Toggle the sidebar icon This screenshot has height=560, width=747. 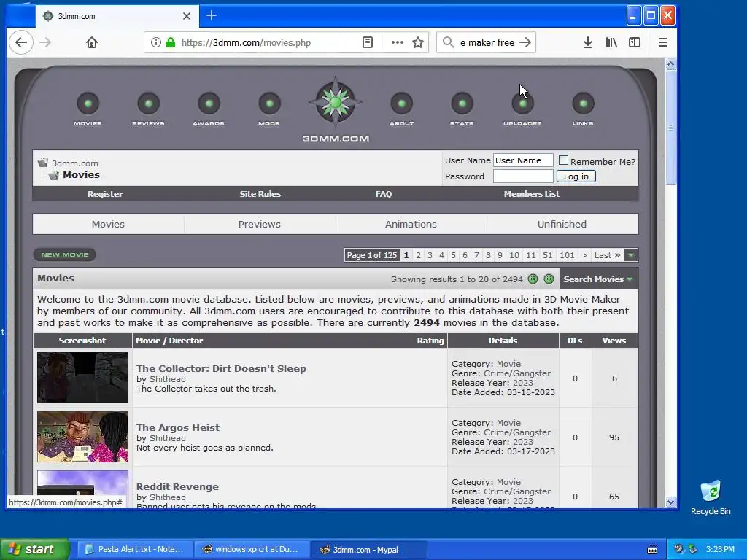coord(635,42)
